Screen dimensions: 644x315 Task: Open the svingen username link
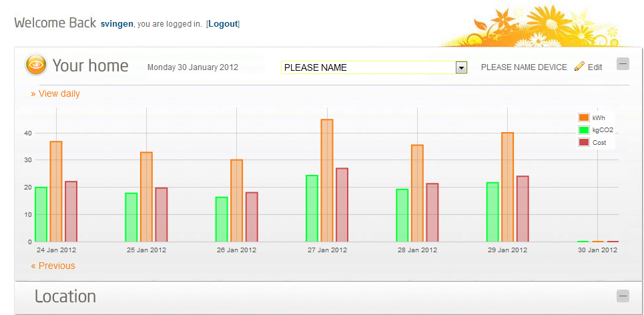coord(117,24)
